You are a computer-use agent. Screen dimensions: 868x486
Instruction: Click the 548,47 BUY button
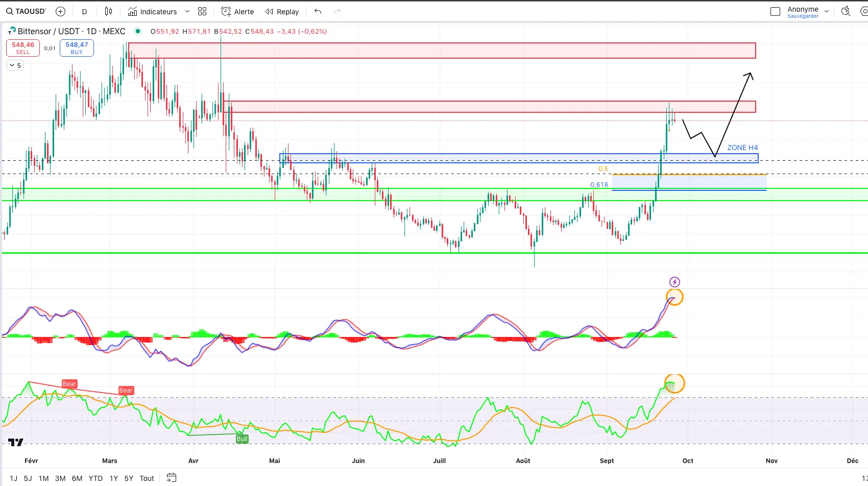[77, 48]
